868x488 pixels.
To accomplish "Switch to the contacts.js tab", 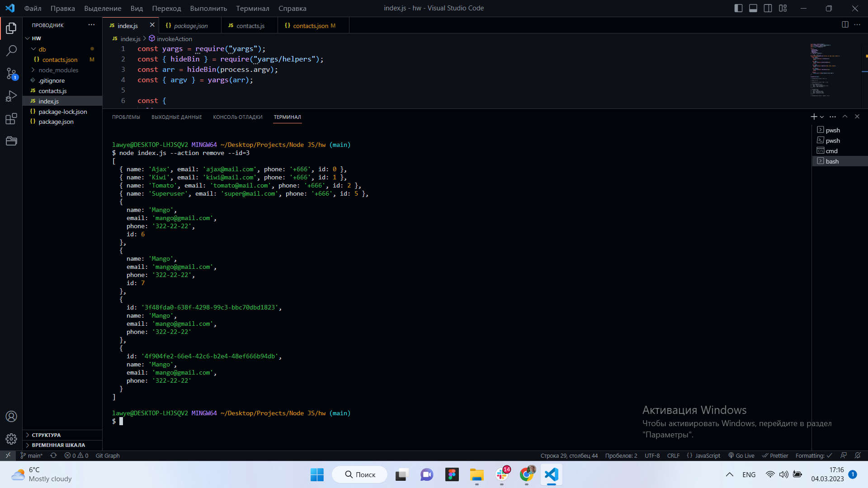I will [x=250, y=25].
